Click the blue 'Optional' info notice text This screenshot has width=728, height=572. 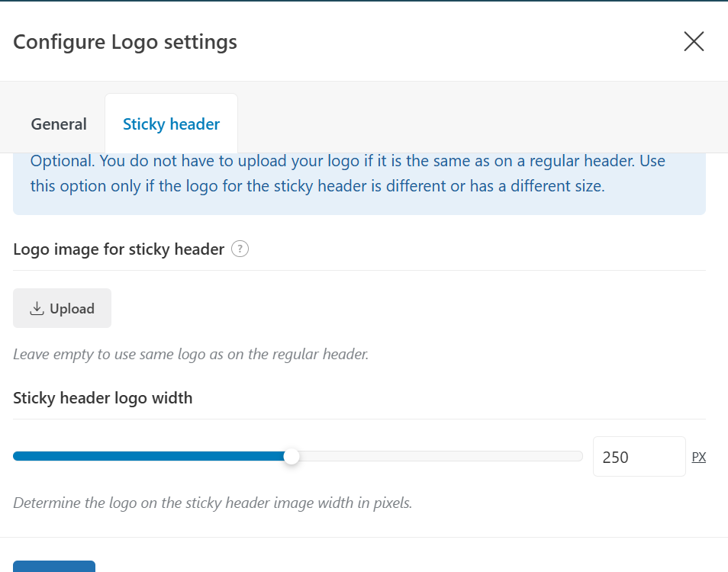pyautogui.click(x=348, y=173)
